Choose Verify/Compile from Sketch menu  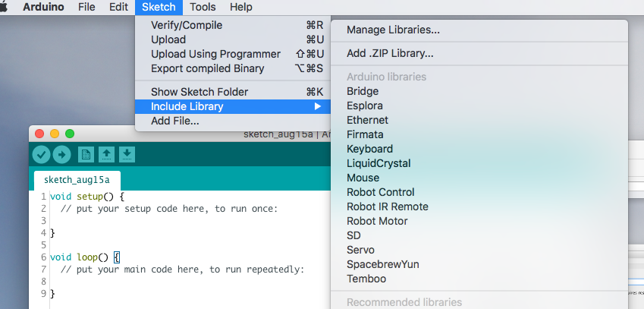(233, 26)
